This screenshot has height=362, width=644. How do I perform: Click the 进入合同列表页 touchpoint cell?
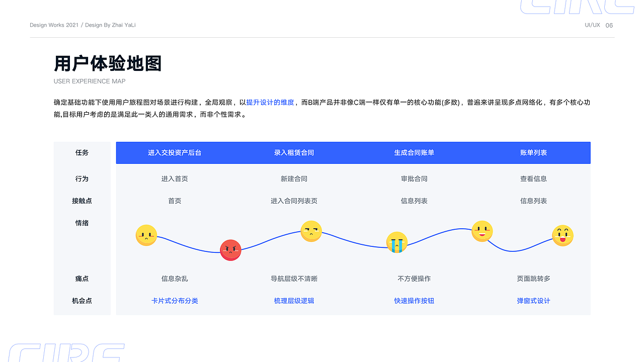click(x=294, y=201)
